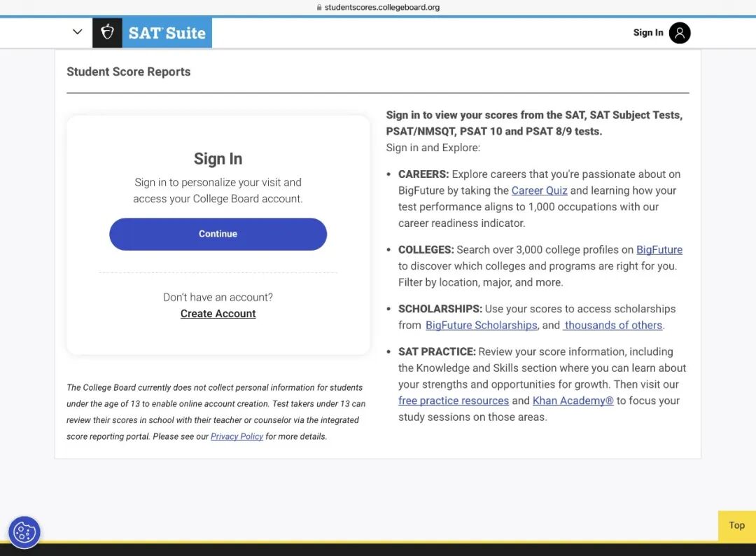Read the Privacy Policy link

237,436
